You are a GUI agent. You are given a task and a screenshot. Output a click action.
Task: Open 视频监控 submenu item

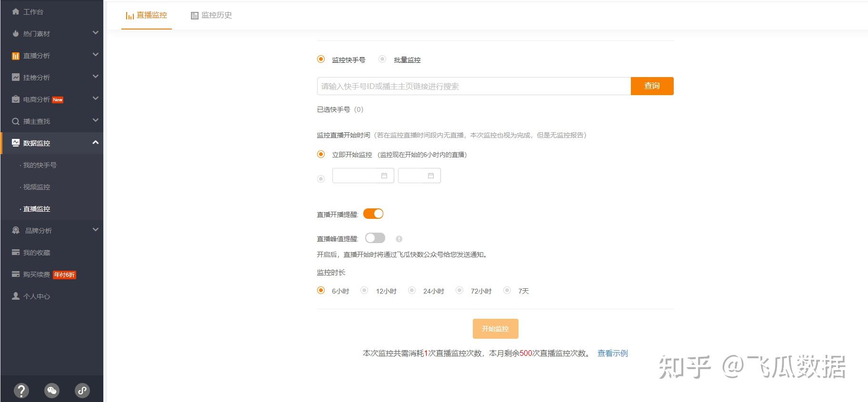pos(37,187)
